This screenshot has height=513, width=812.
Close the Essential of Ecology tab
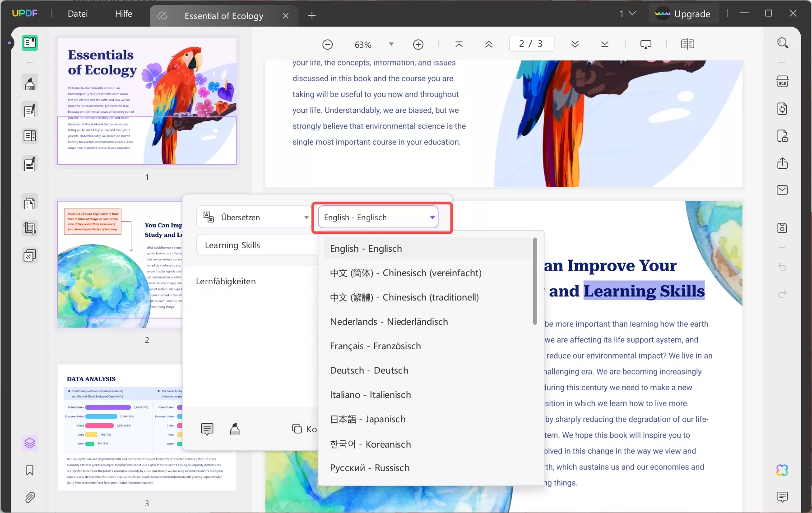(286, 16)
